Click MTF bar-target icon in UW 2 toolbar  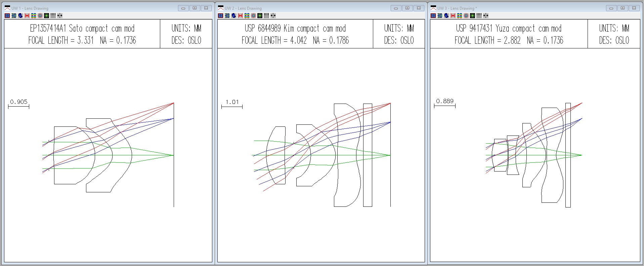click(x=266, y=15)
